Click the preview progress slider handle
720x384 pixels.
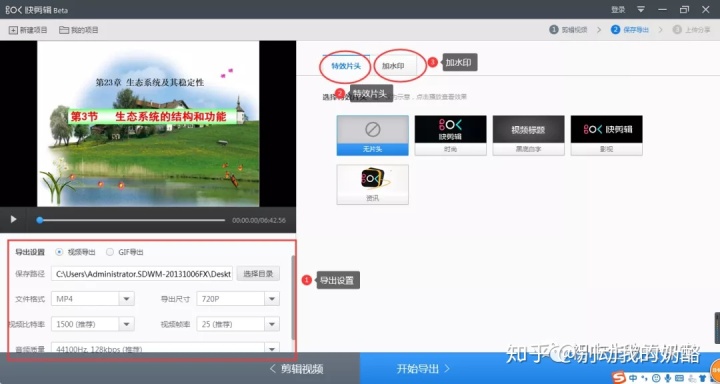click(x=40, y=220)
